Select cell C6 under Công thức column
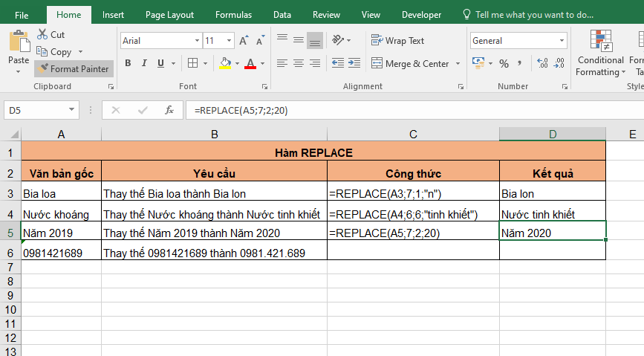 412,253
